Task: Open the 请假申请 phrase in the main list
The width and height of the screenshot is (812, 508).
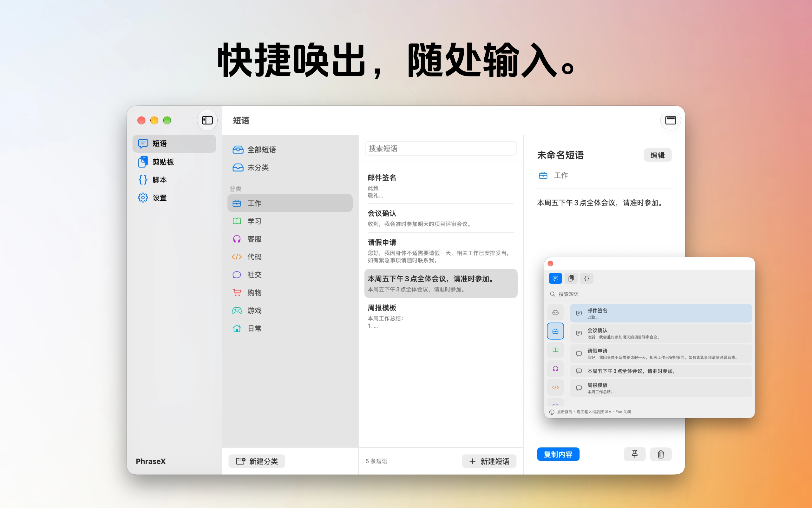Action: (441, 251)
